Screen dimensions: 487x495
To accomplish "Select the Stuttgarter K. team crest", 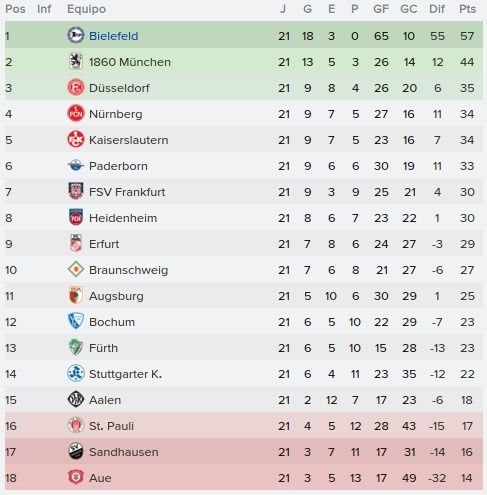I will pos(76,373).
